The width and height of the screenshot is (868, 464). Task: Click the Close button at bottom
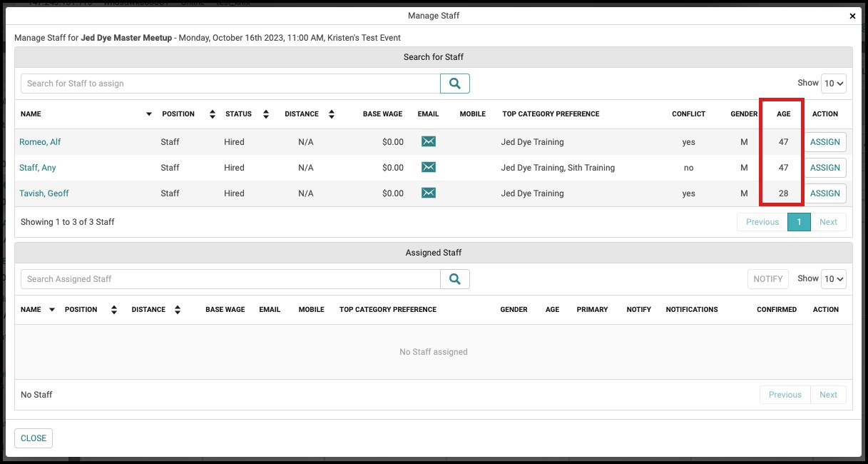click(x=34, y=438)
